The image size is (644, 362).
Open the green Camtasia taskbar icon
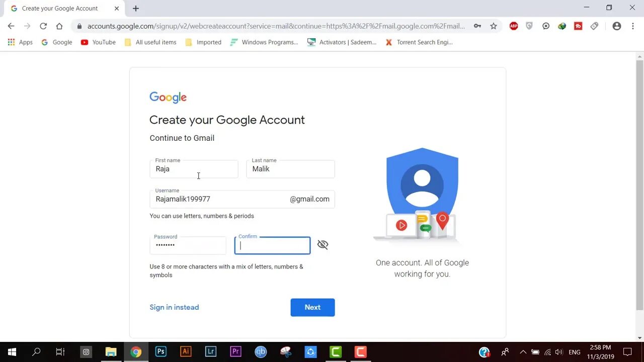(x=336, y=352)
